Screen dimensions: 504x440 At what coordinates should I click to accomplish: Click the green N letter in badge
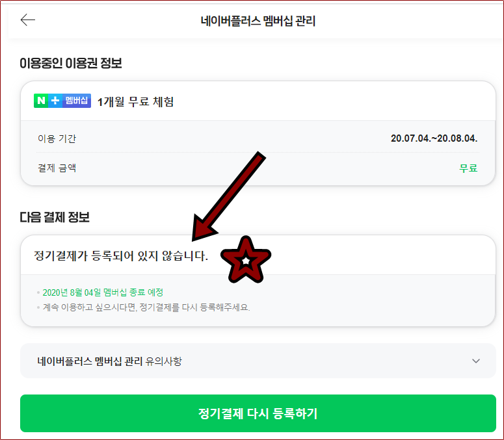coord(41,101)
